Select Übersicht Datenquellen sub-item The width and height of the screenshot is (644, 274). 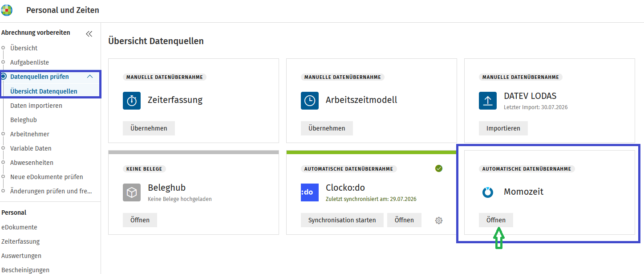(44, 91)
